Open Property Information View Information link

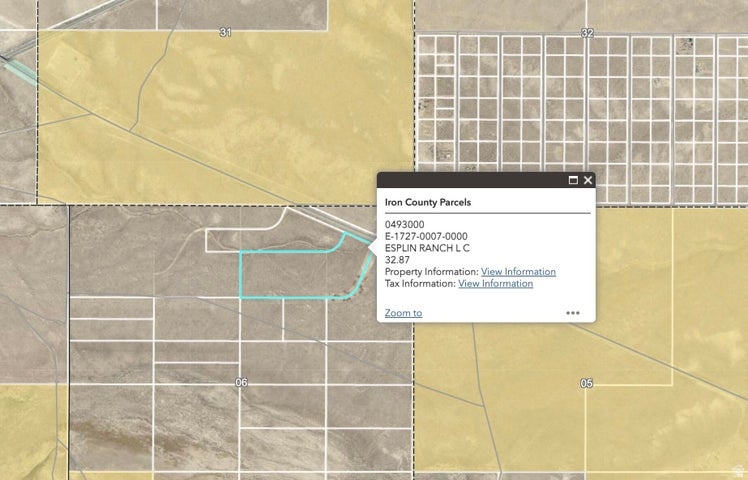tap(518, 272)
